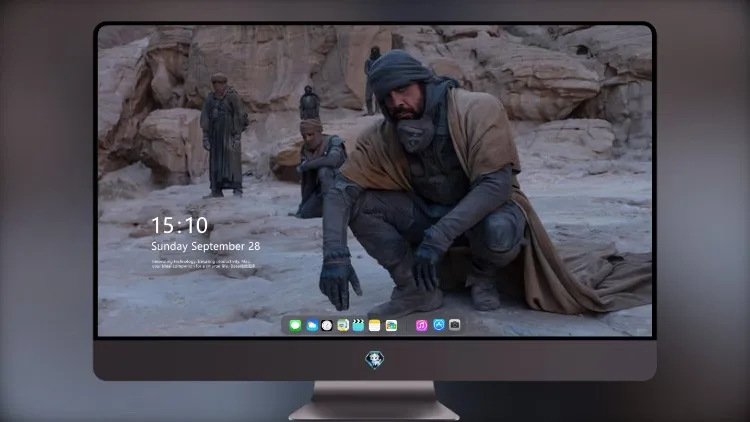
Task: Launch the pink Music app
Action: 421,325
